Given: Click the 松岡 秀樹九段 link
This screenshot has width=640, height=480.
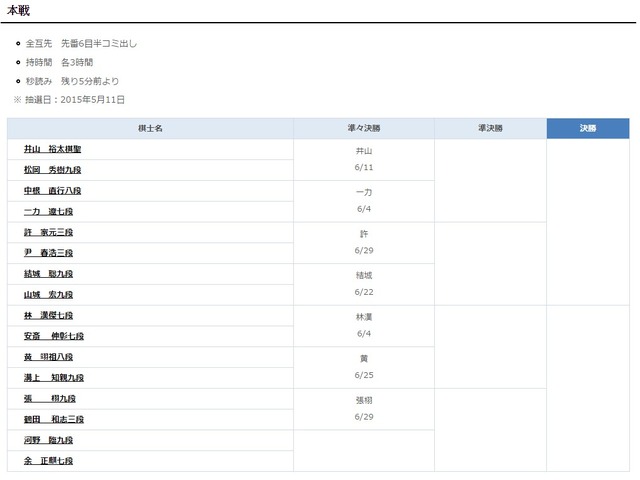Looking at the screenshot, I should point(53,170).
